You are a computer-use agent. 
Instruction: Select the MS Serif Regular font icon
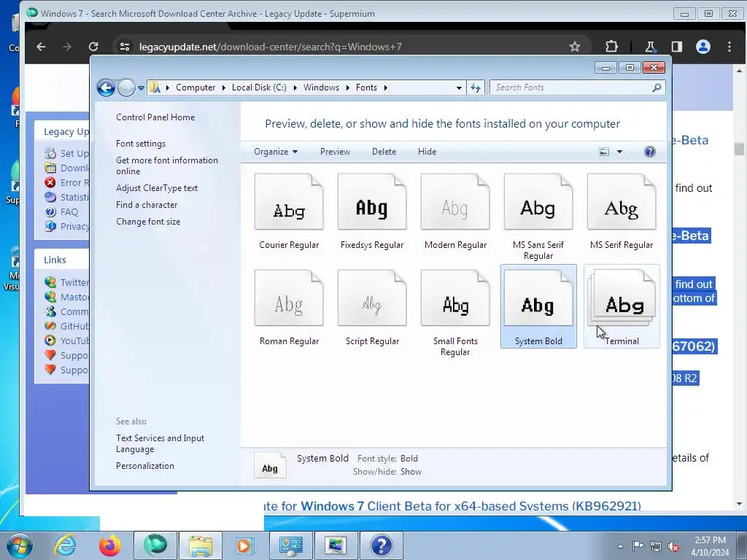622,202
